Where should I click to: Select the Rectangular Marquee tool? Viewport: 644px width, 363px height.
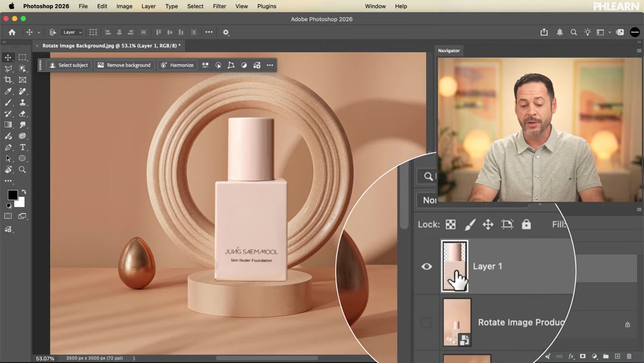(23, 57)
